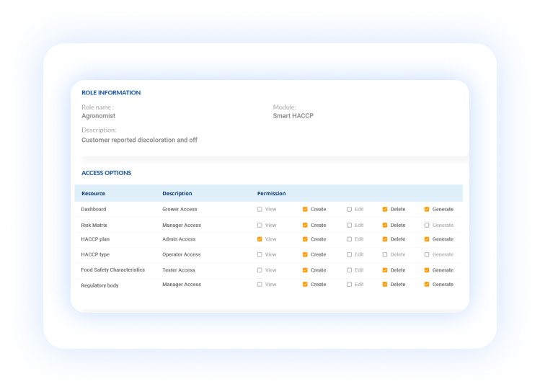This screenshot has width=540, height=392.
Task: Tick View for HACCP type
Action: click(x=260, y=254)
